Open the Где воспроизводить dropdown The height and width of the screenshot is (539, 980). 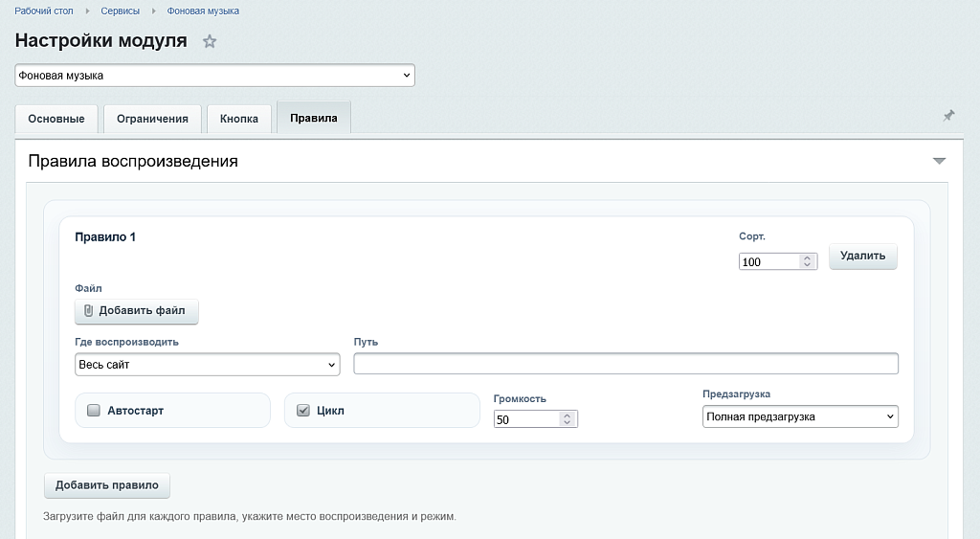[207, 365]
